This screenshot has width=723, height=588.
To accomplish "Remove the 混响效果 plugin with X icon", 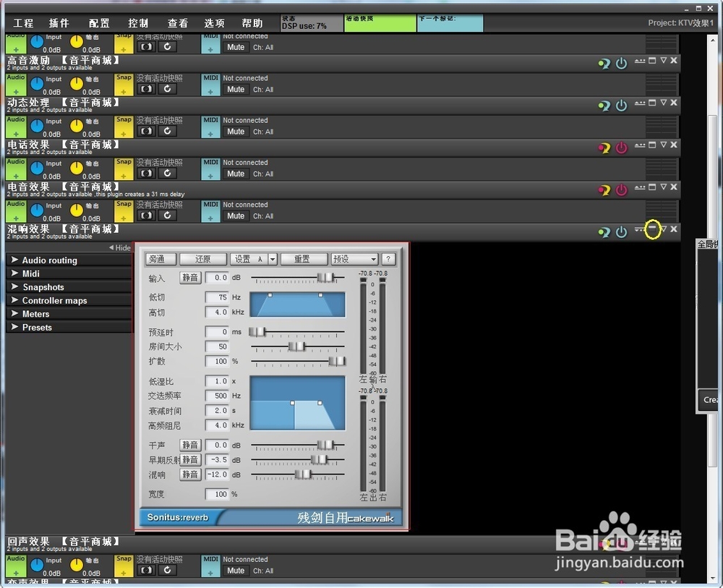I will coord(674,229).
